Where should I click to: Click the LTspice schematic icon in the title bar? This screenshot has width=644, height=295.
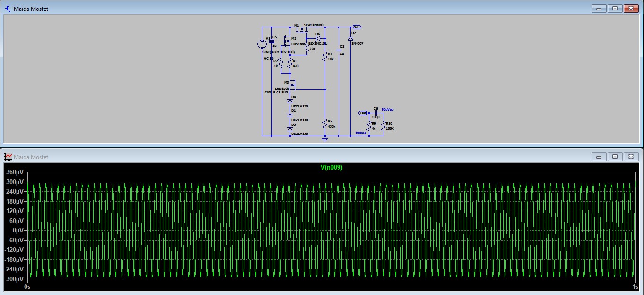8,9
